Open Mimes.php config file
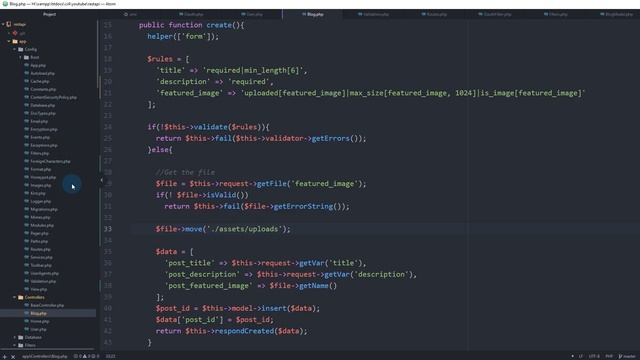The width and height of the screenshot is (640, 360). (40, 217)
